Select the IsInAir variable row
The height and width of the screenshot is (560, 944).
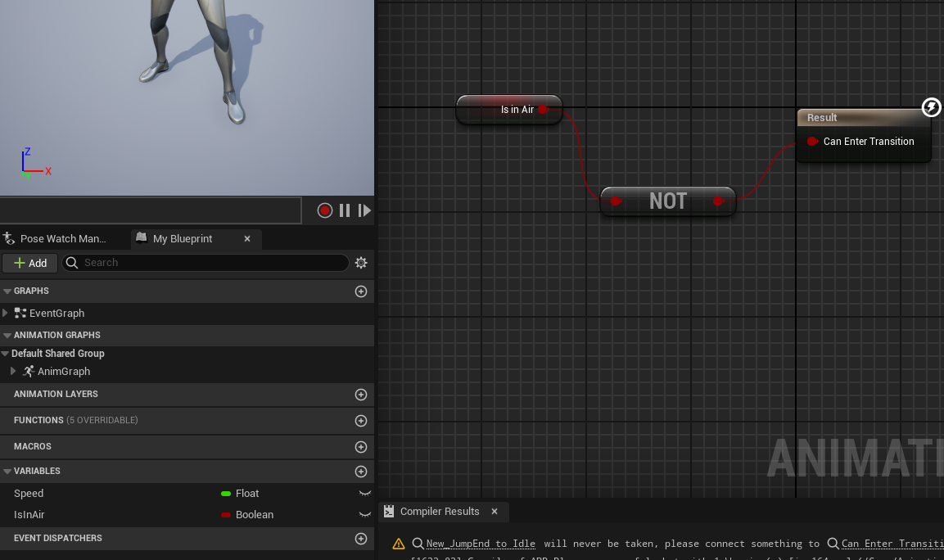(187, 515)
